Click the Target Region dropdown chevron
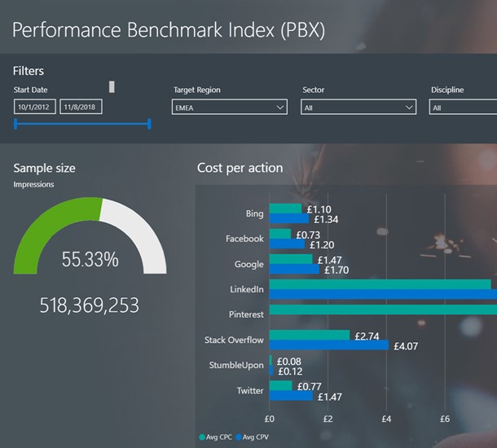This screenshot has width=497, height=448. tap(280, 108)
